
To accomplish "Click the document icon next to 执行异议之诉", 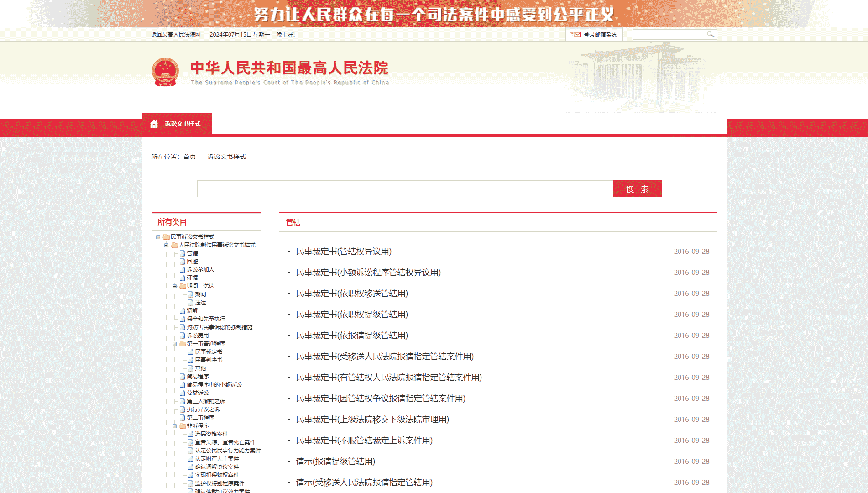I will [183, 409].
